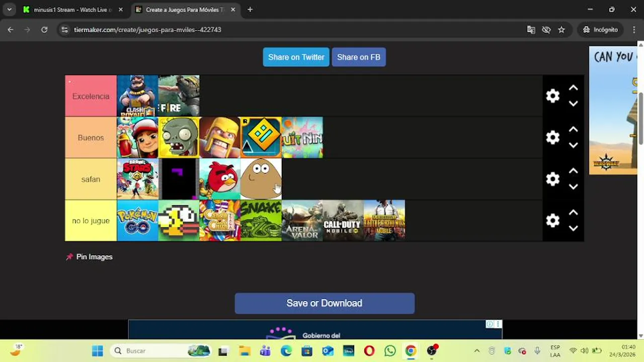Viewport: 644px width, 362px height.
Task: Open File Explorer from taskbar
Action: tap(245, 351)
